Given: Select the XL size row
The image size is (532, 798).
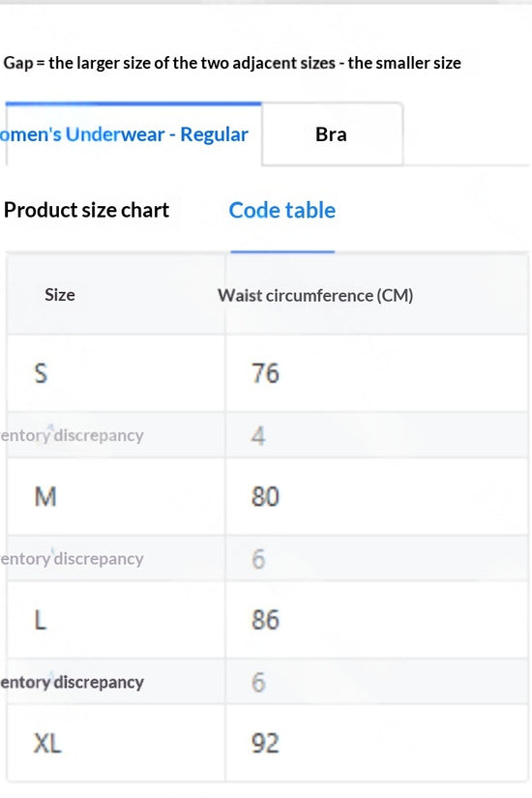Looking at the screenshot, I should 267,743.
